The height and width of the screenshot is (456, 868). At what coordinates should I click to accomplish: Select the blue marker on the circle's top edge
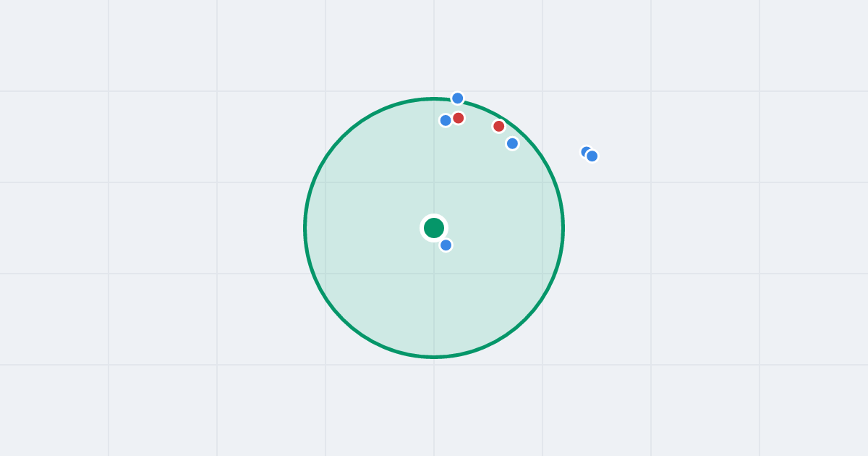(x=458, y=98)
